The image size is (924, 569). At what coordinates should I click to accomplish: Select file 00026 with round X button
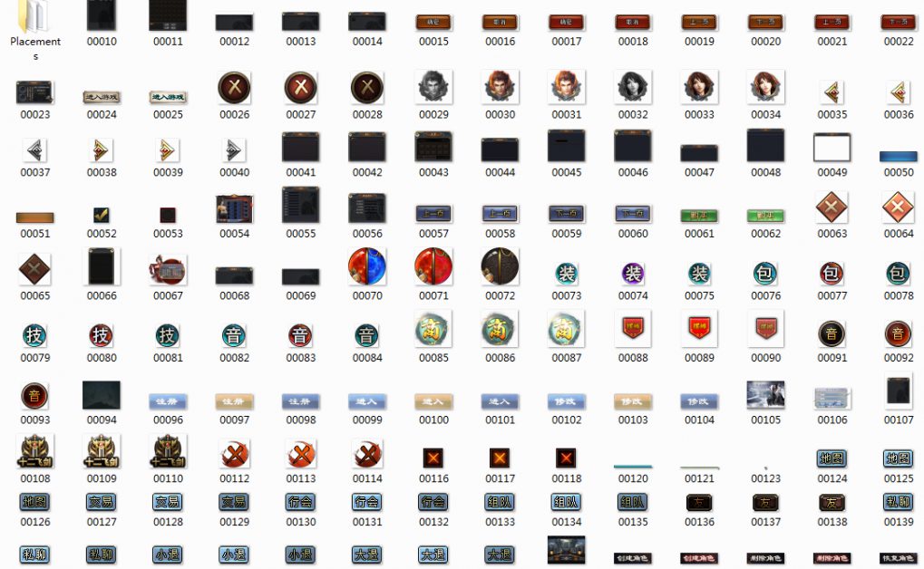pyautogui.click(x=234, y=88)
